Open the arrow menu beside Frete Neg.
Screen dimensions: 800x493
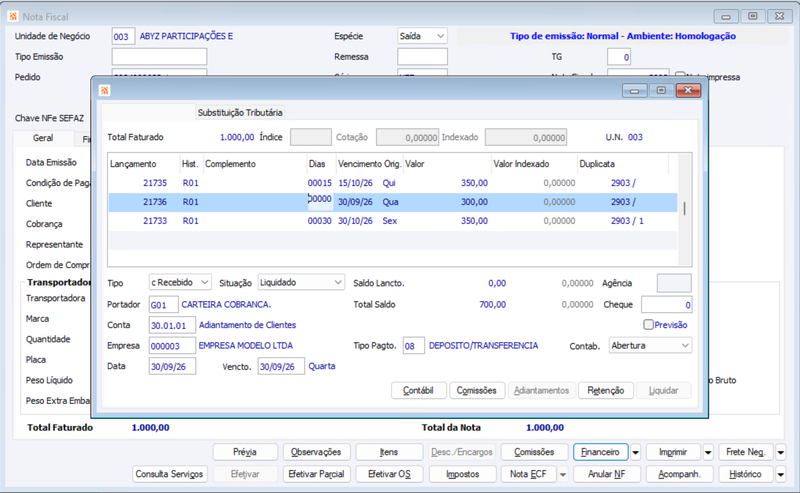point(781,452)
